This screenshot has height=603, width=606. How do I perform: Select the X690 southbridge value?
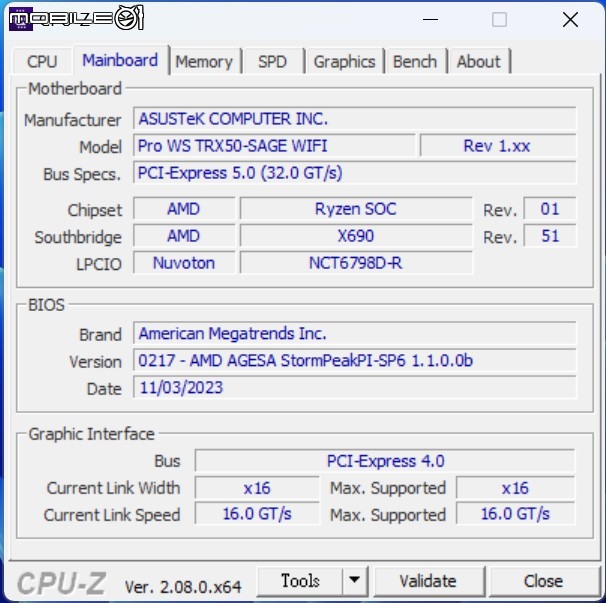(x=356, y=236)
